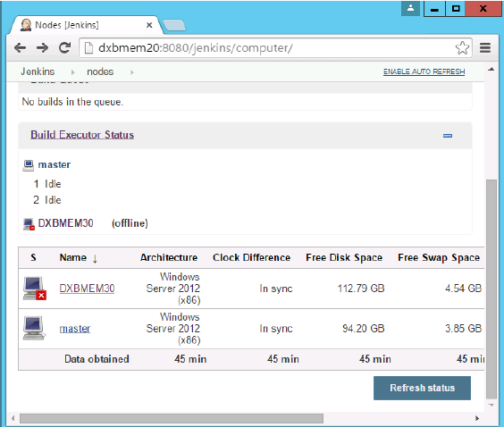The width and height of the screenshot is (504, 427).
Task: Open a new browser tab
Action: [x=174, y=25]
